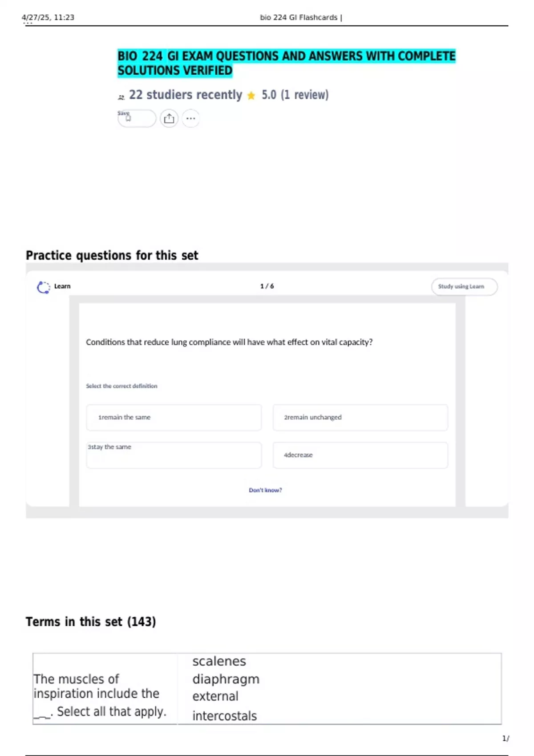Choose answer option 'remain unchanged'
Screen dimensions: 534x756
[360, 417]
